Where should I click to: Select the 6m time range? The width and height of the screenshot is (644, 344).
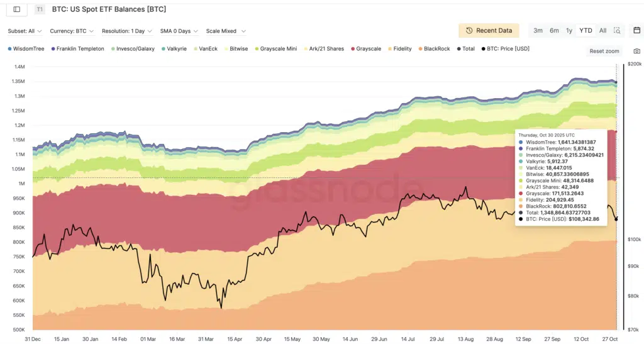tap(554, 30)
